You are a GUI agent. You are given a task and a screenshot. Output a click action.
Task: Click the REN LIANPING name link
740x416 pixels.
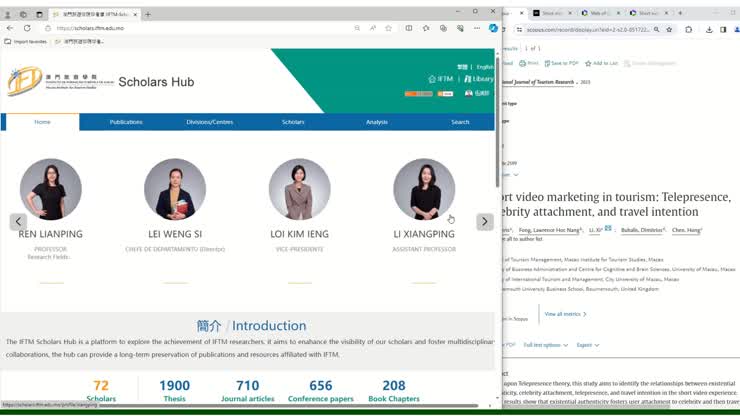tap(50, 234)
